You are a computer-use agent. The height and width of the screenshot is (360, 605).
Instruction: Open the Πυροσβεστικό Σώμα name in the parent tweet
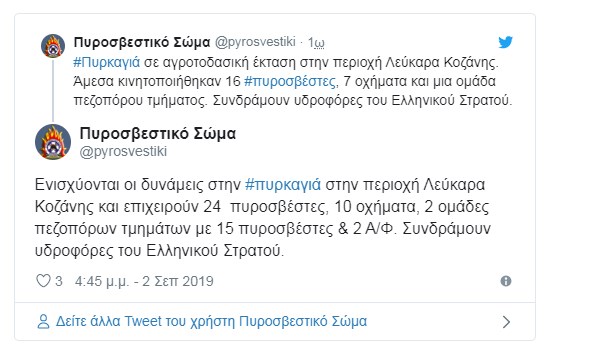coord(142,42)
